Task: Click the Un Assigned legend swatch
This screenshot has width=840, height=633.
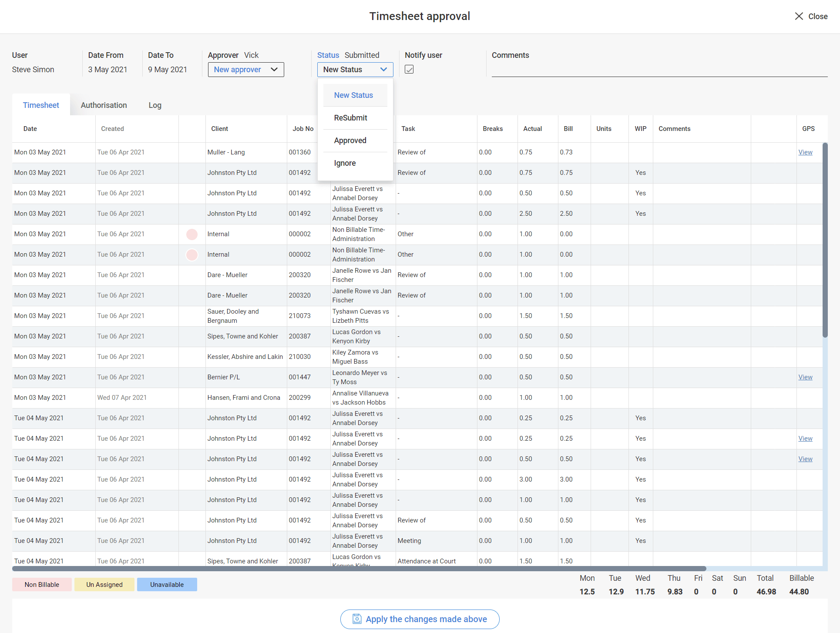Action: pos(104,585)
